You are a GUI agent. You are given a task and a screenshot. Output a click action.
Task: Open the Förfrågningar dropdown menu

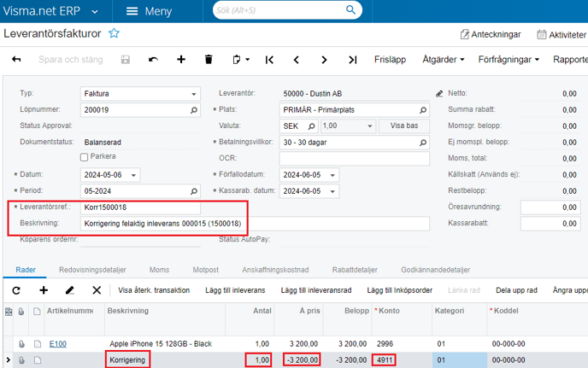(509, 59)
